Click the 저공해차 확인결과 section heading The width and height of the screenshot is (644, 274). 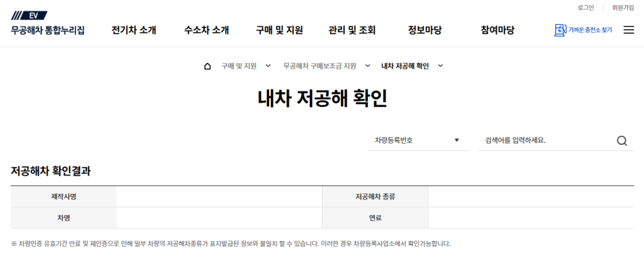(51, 171)
